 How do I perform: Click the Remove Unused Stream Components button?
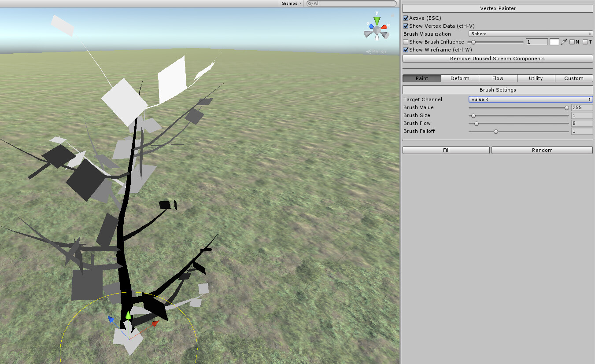click(x=497, y=59)
